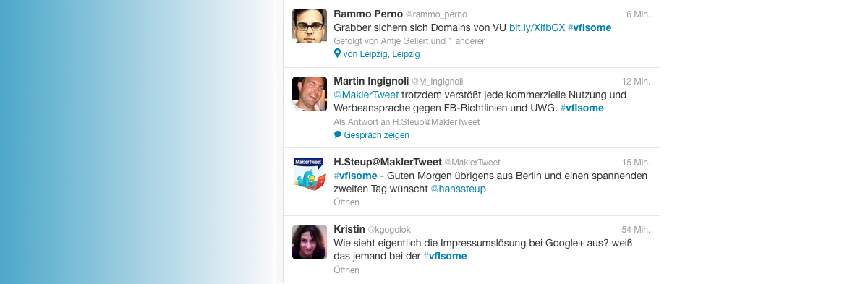The image size is (868, 284).
Task: Click the speech bubble conversation icon
Action: tap(338, 134)
